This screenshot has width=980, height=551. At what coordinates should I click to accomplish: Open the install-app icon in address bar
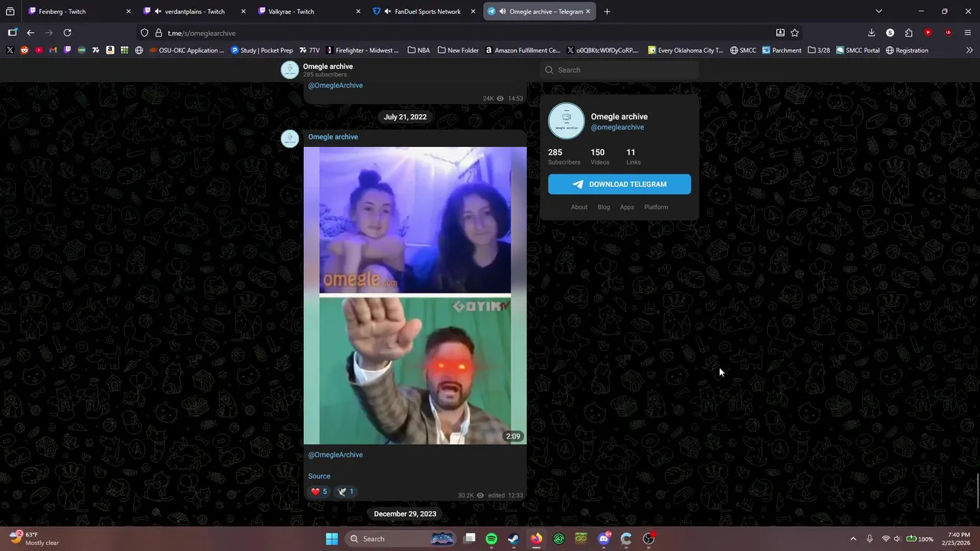780,33
